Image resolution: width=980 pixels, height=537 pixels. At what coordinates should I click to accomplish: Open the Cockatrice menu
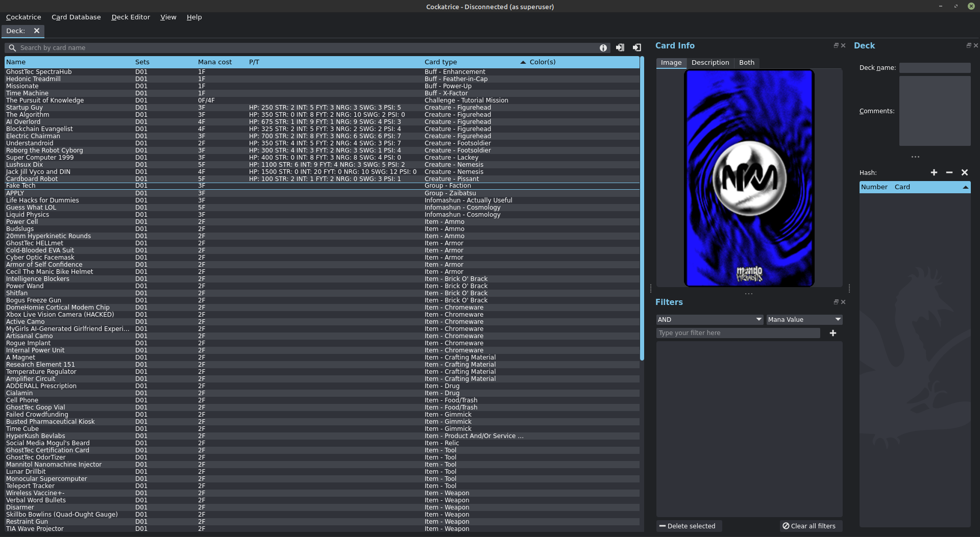coord(23,17)
